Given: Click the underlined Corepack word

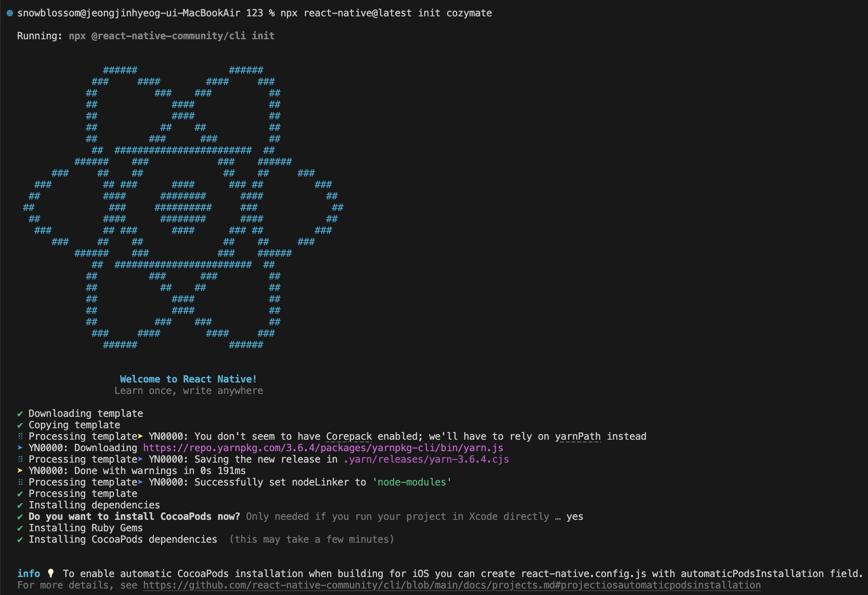Looking at the screenshot, I should 349,436.
